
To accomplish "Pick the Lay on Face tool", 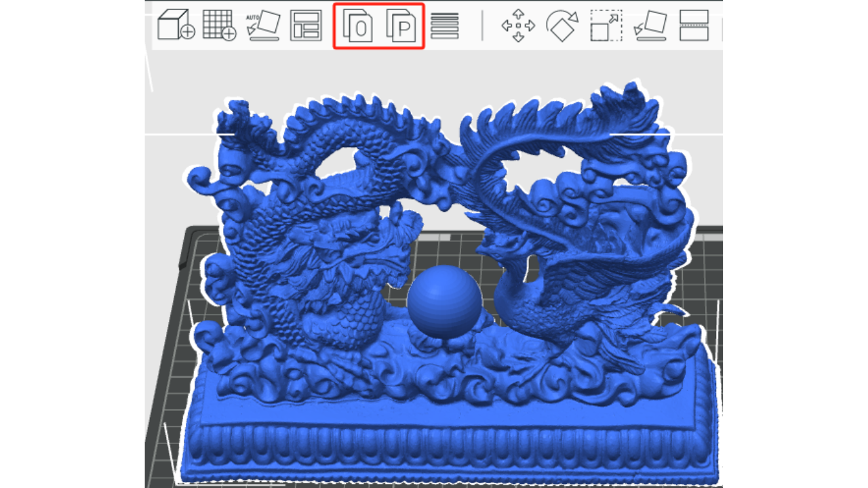I will [650, 26].
